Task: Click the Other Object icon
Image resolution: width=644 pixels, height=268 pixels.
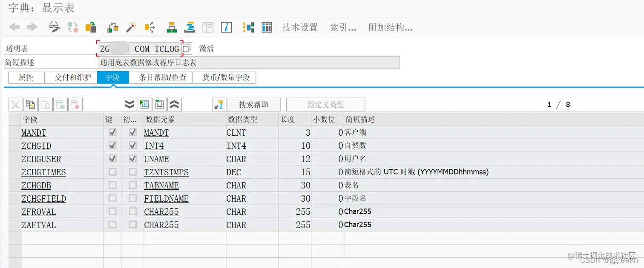Action: point(91,27)
